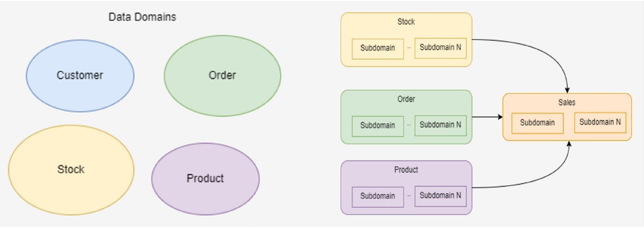Click Subdomain N box in Sales container
The image size is (644, 229).
[x=600, y=122]
